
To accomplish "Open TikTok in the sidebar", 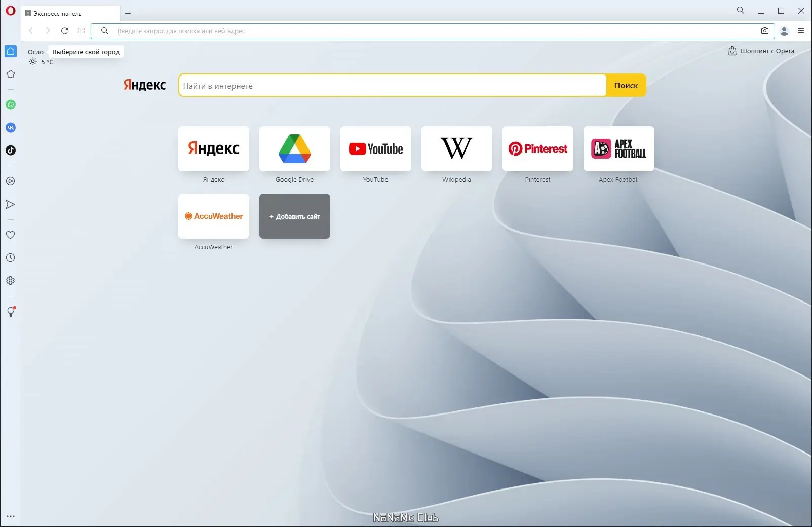I will (11, 150).
